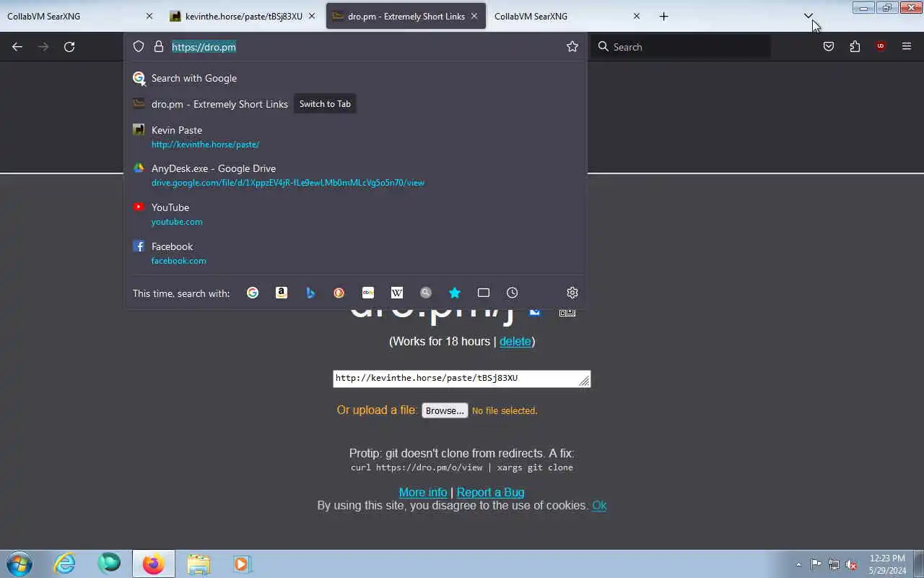Pick the dro.pm Extremely Short Links suggestion
Viewport: 924px width, 578px height.
[356, 104]
